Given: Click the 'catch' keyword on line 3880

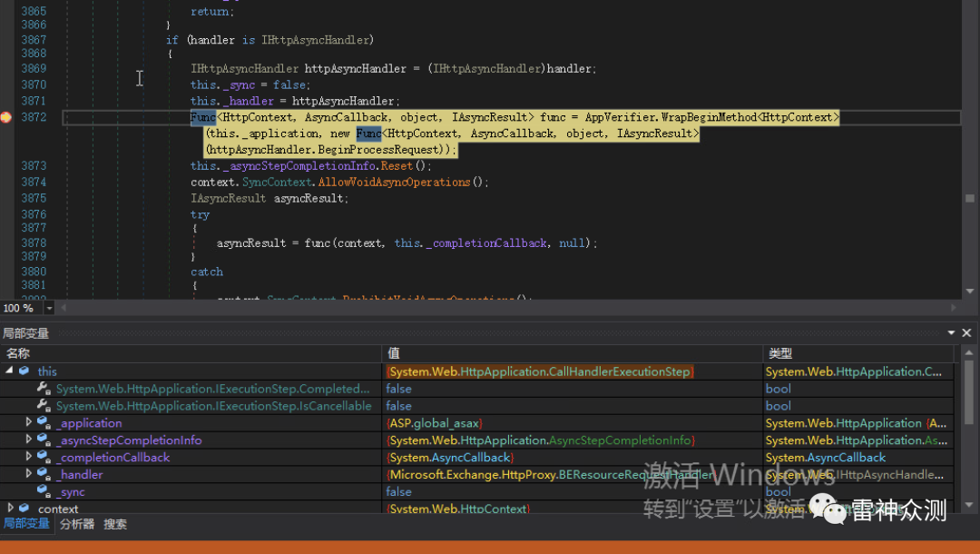Looking at the screenshot, I should (207, 272).
